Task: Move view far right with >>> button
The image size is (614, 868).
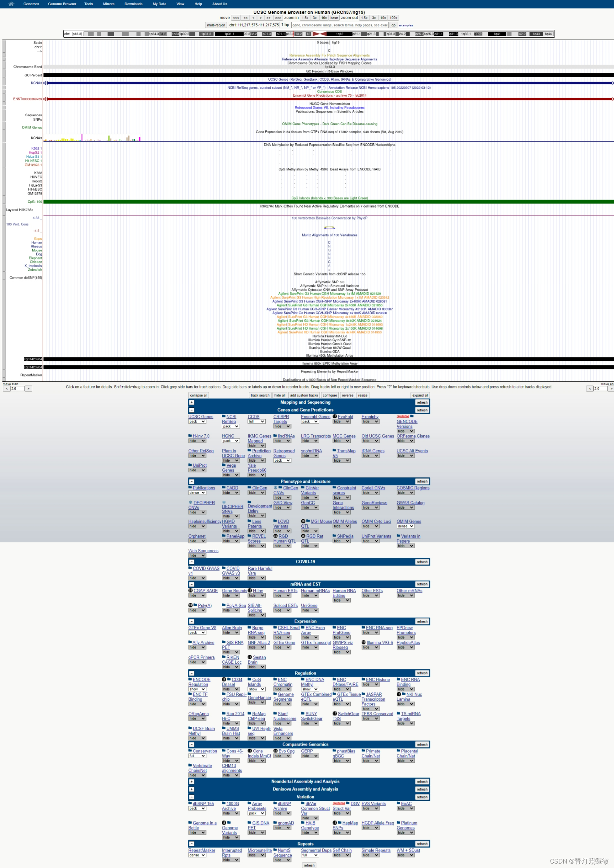Action: pos(278,18)
